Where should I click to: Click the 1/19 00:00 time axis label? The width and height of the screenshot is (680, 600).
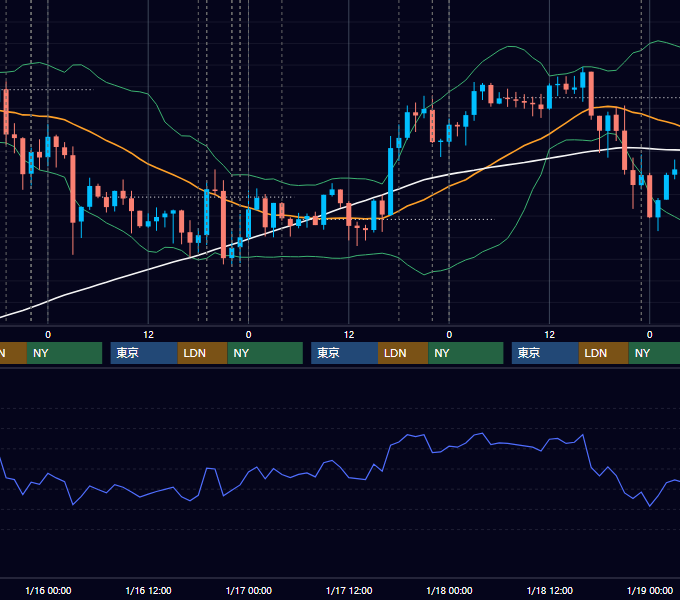point(650,590)
